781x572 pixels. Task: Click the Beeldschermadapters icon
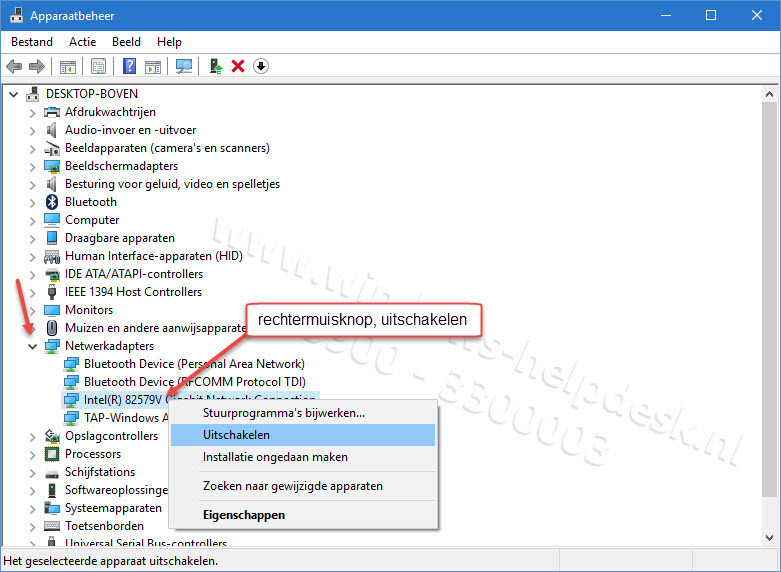click(52, 166)
